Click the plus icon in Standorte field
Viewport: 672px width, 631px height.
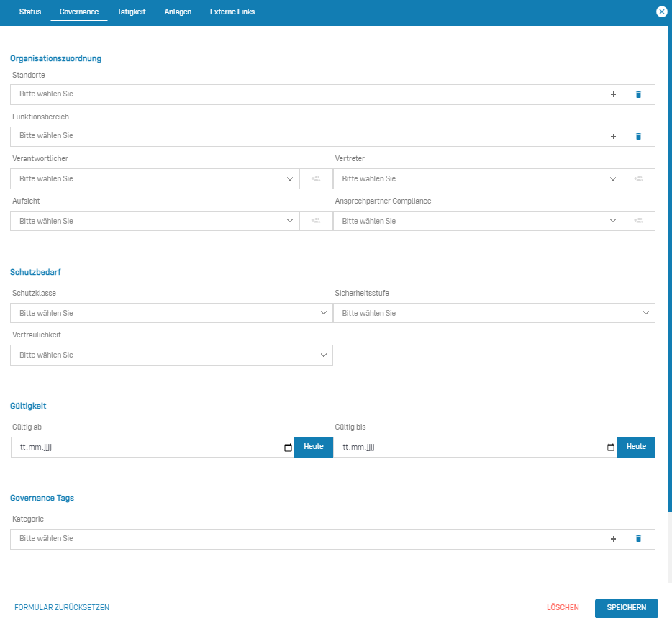point(613,94)
